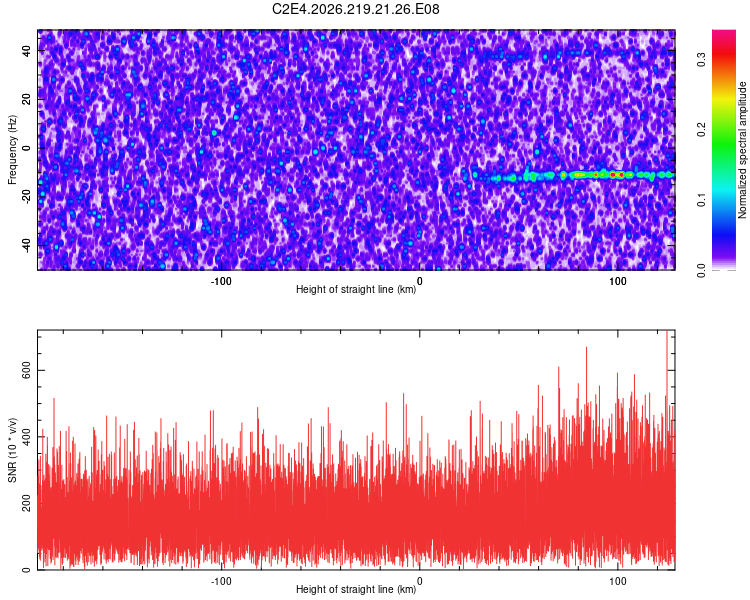Image resolution: width=750 pixels, height=600 pixels.
Task: Click the 600 tick on the SNR axis
Action: [x=27, y=370]
